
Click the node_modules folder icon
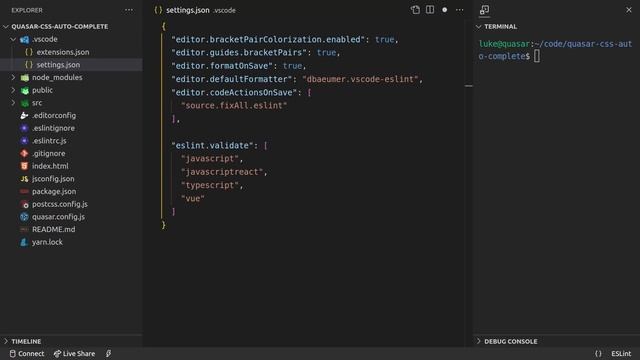(24, 78)
